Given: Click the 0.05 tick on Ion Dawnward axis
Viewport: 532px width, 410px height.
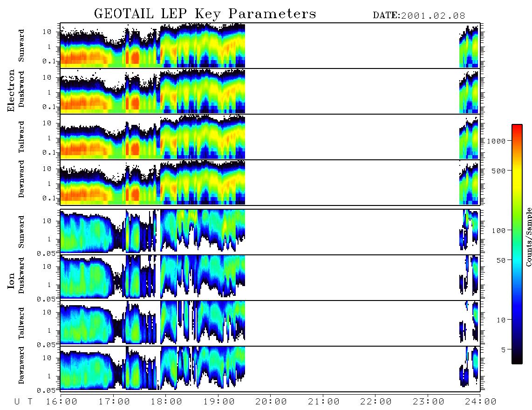Looking at the screenshot, I should tap(46, 390).
